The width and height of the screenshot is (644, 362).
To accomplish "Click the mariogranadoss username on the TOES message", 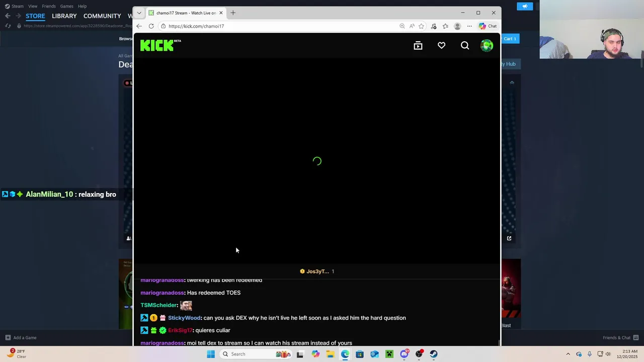I will tap(163, 293).
